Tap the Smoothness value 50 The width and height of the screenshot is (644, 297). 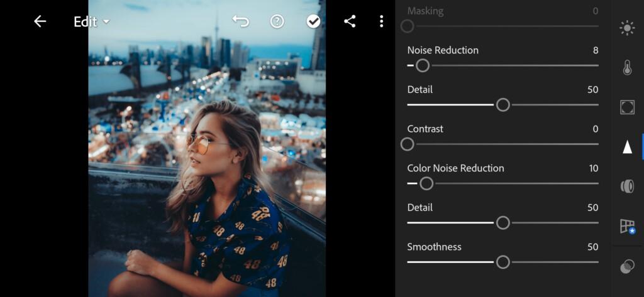[x=592, y=247]
